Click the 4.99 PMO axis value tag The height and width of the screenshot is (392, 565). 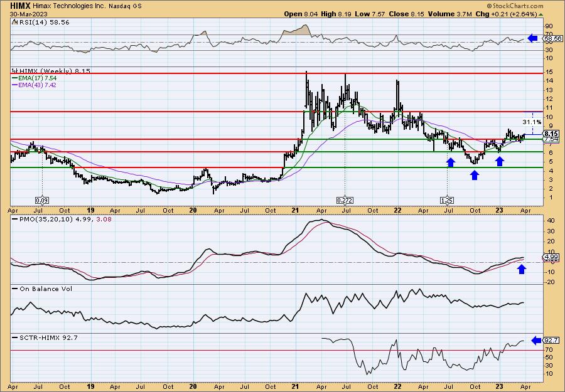tap(552, 257)
